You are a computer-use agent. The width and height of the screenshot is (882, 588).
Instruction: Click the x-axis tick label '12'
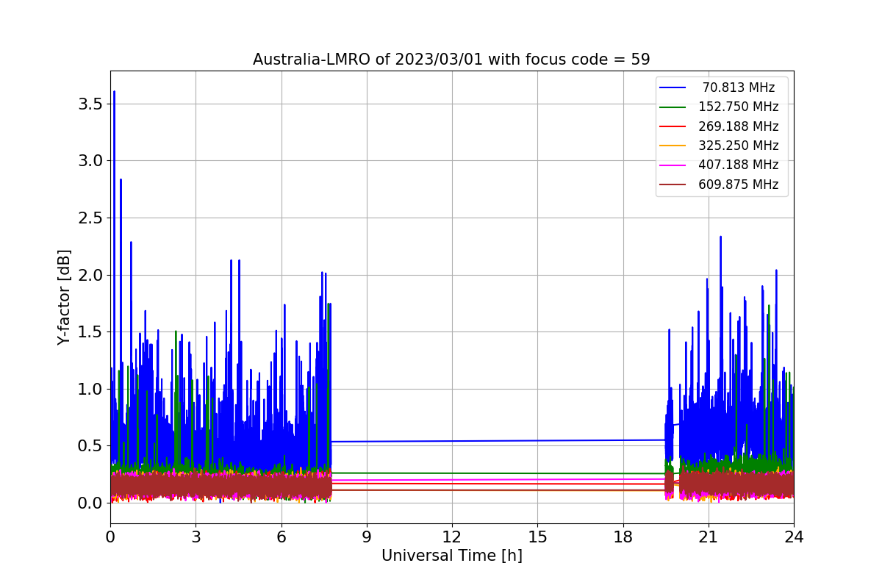coord(452,537)
